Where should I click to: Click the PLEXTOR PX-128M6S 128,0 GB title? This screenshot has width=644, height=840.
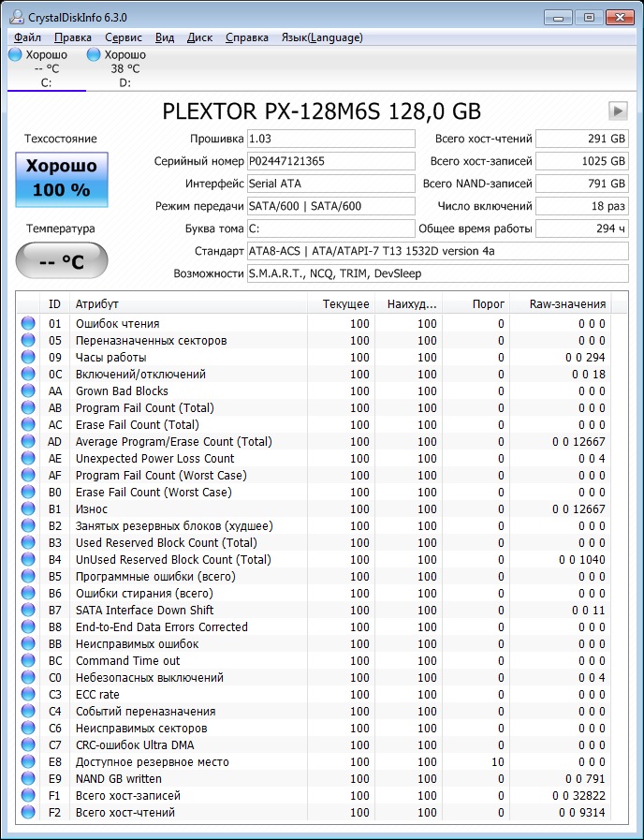pos(322,111)
